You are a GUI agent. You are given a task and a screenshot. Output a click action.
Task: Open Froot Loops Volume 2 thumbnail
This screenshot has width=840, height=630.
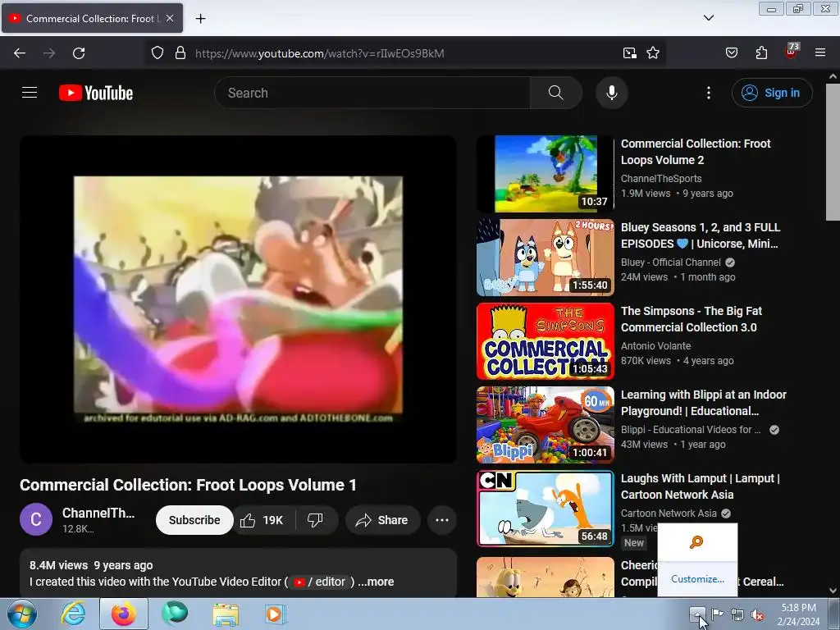click(546, 174)
